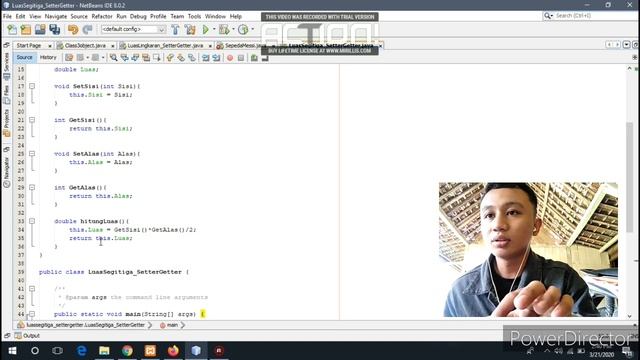The height and width of the screenshot is (360, 640).
Task: Open the Windows Start menu
Action: [12, 351]
